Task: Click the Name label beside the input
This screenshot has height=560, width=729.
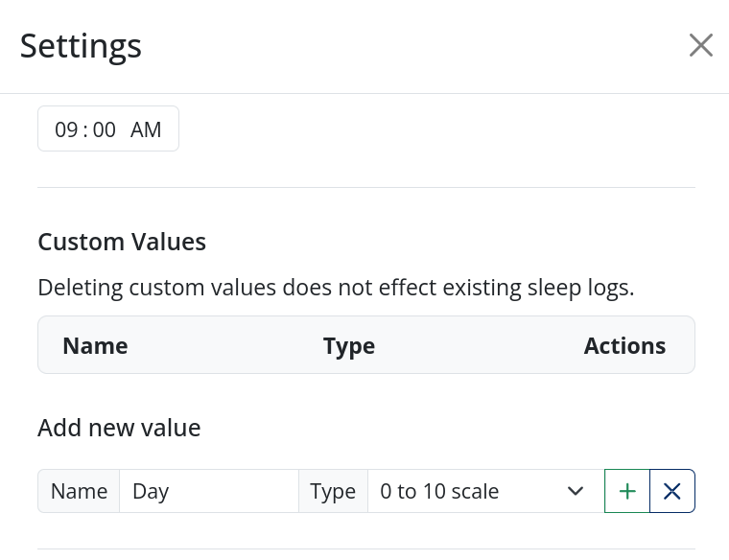Action: click(79, 492)
